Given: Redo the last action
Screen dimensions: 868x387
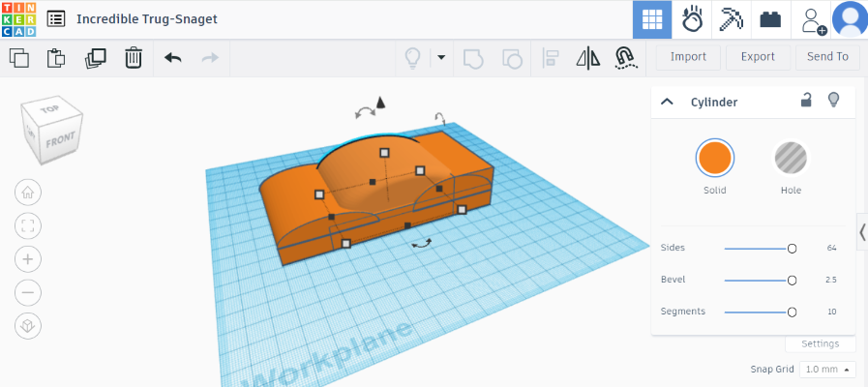Looking at the screenshot, I should [210, 57].
